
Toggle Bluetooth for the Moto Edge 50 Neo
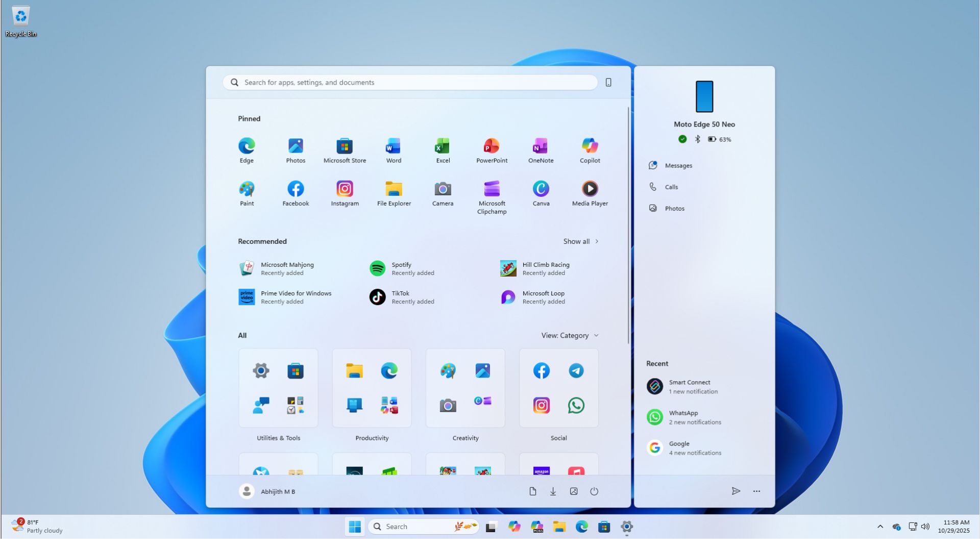point(697,139)
